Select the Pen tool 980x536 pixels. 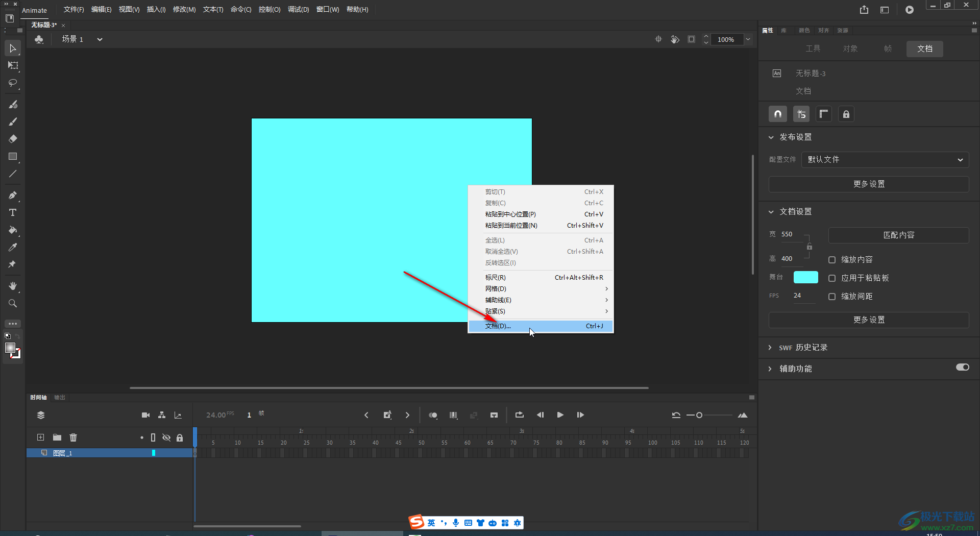point(13,195)
